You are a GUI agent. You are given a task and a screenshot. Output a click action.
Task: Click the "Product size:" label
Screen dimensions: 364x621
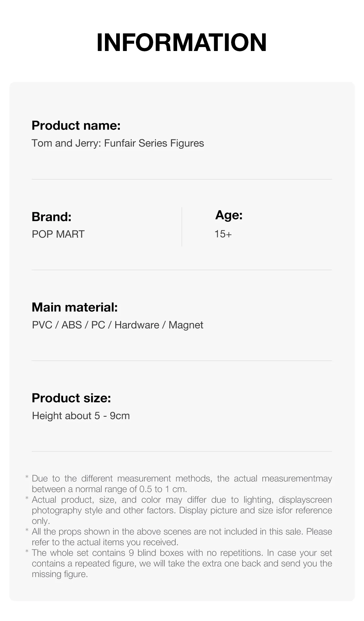(71, 398)
